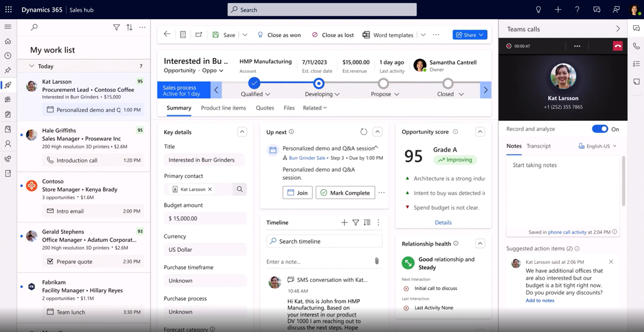Collapse the Relationship health section
This screenshot has height=332, width=644.
click(480, 243)
